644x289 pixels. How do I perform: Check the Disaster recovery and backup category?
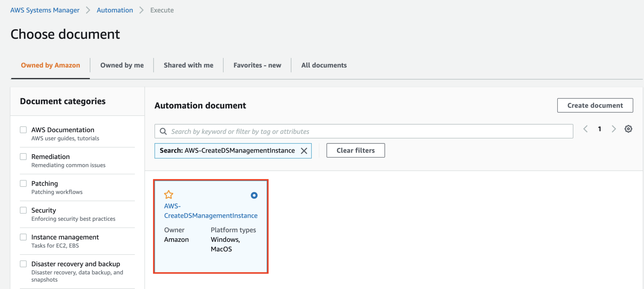(x=23, y=264)
